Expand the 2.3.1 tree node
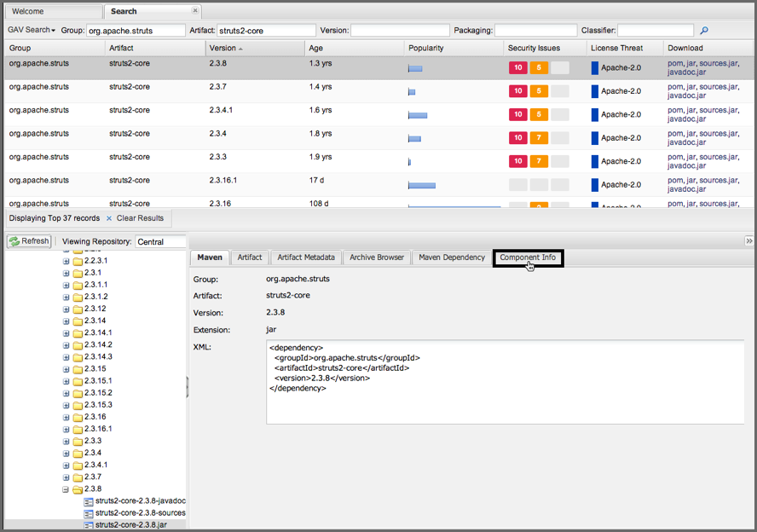This screenshot has height=532, width=757. tap(66, 273)
